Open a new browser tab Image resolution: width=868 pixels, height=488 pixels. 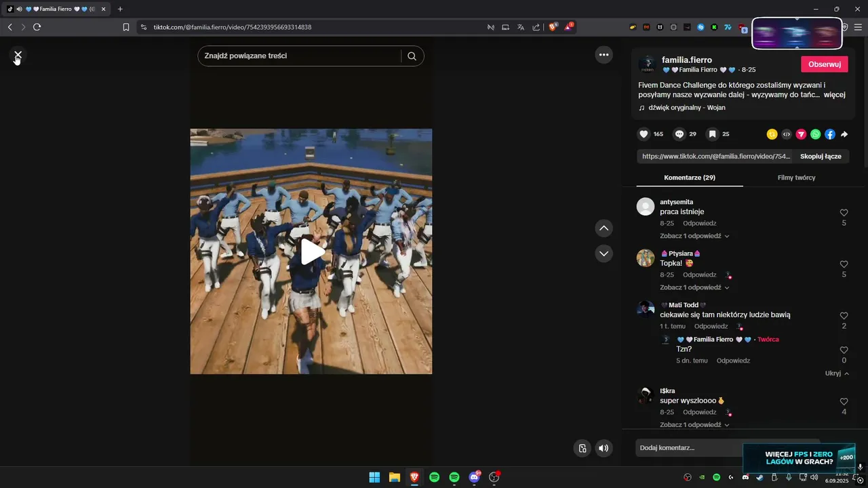pos(120,9)
